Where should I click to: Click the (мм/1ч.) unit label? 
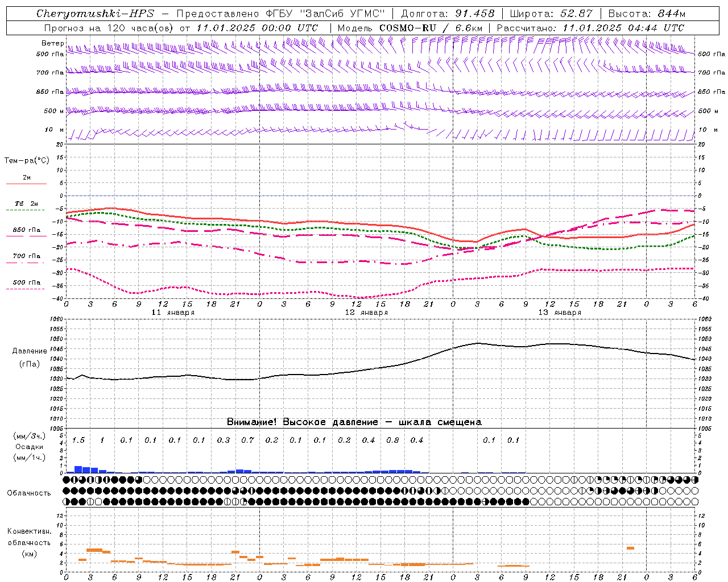30,458
